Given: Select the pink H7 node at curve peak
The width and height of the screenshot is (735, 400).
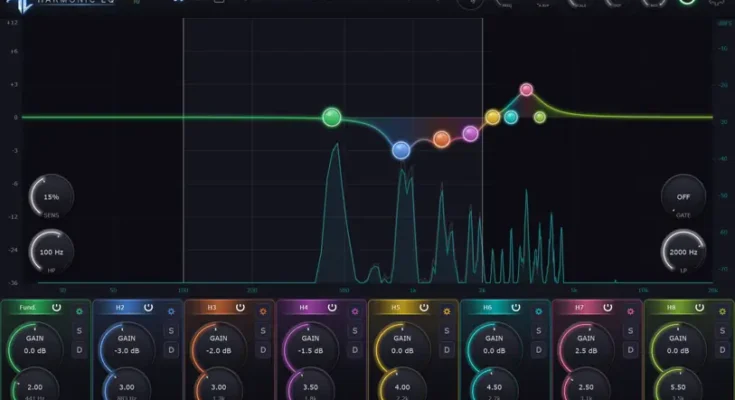Looking at the screenshot, I should click(526, 89).
